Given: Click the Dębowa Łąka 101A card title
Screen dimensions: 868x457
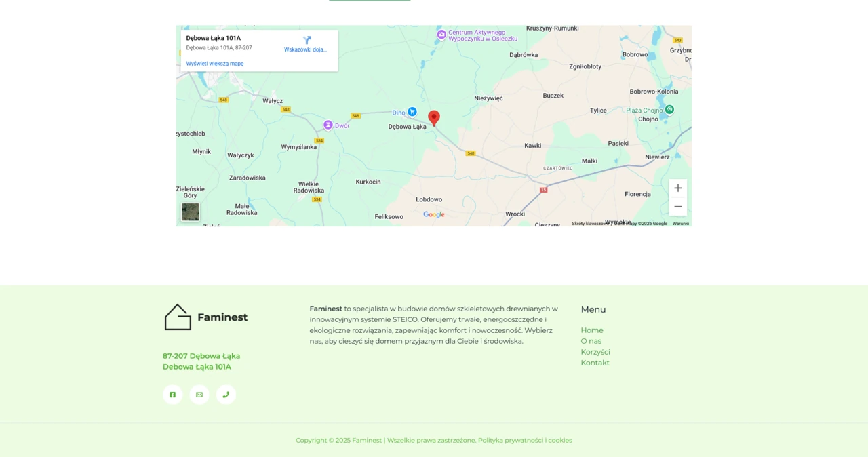Looking at the screenshot, I should (214, 38).
